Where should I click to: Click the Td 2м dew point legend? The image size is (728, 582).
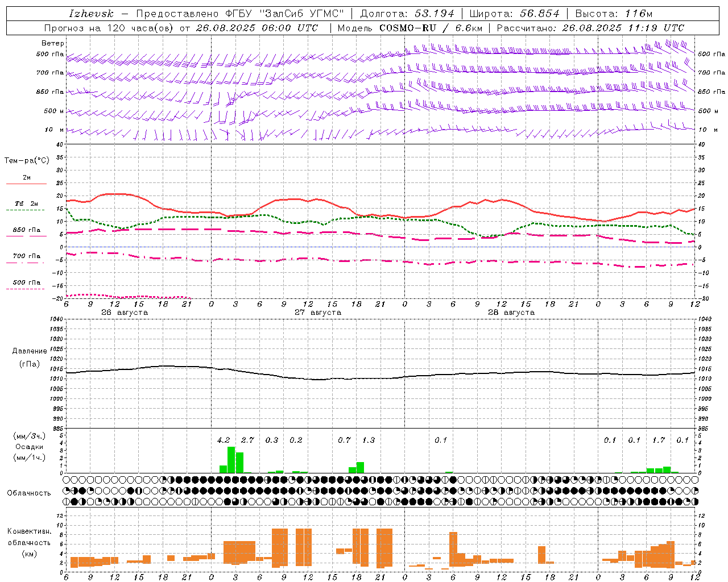point(26,206)
